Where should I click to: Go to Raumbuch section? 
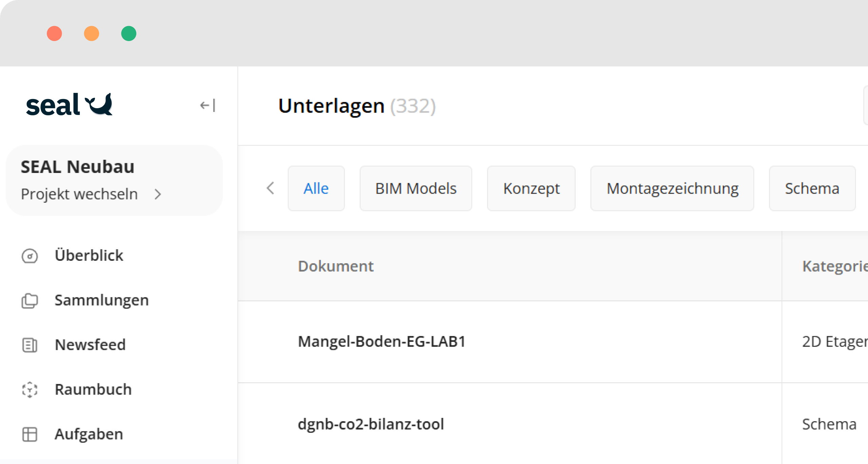(93, 390)
